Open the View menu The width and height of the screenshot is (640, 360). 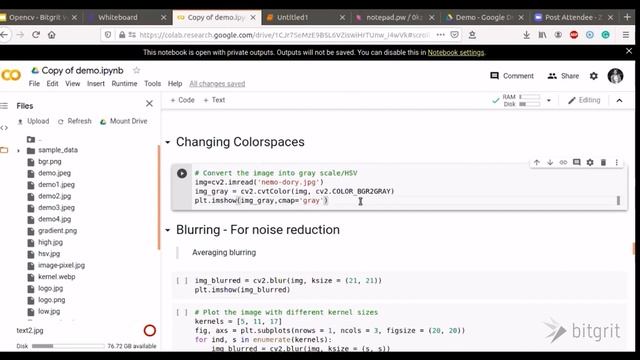(73, 84)
